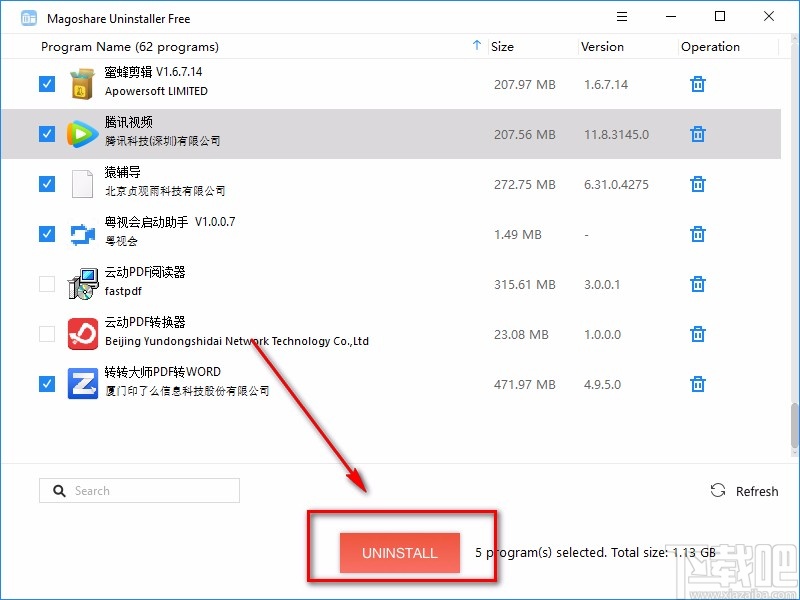The width and height of the screenshot is (800, 600).
Task: Maximize the Magoshare Uninstaller window
Action: 720,16
